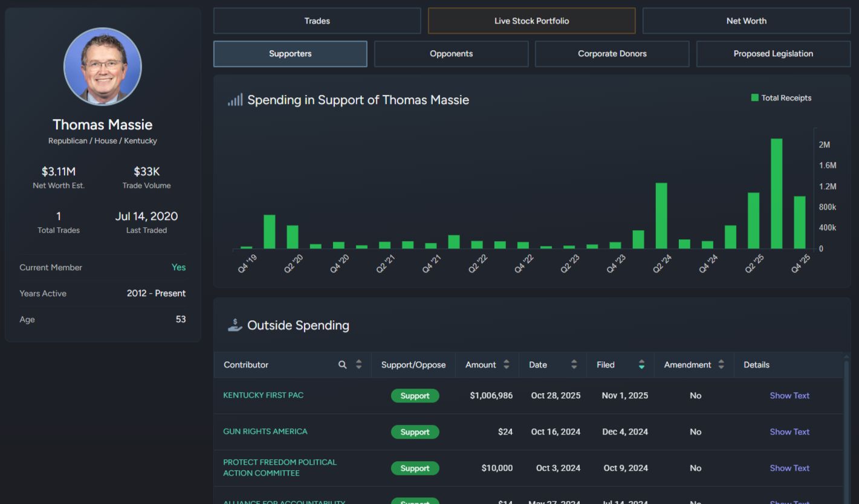Sort table by Amount column arrows

pos(506,364)
